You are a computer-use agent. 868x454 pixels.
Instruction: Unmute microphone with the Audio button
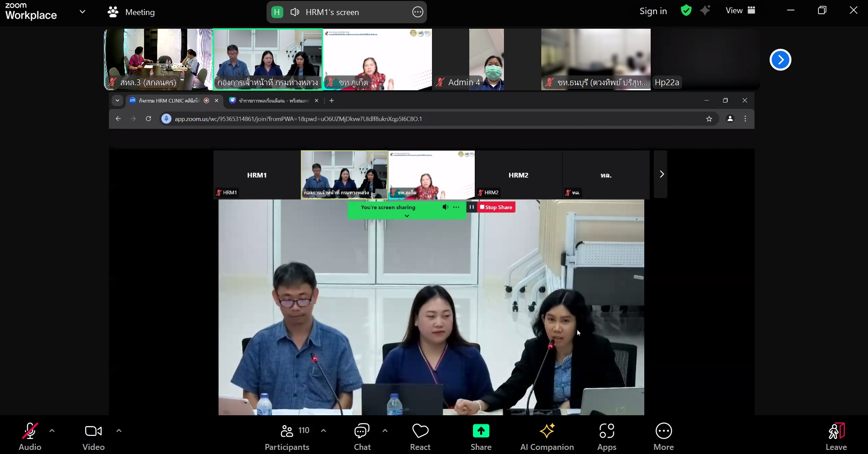30,436
